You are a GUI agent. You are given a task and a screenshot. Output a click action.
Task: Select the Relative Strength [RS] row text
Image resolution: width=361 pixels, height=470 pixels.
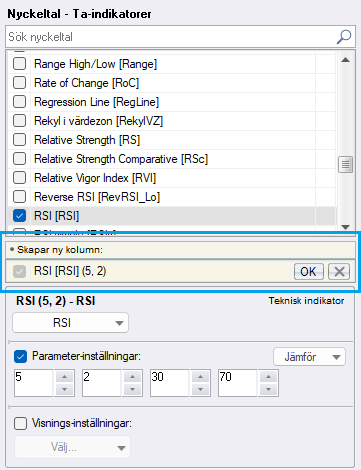point(87,140)
